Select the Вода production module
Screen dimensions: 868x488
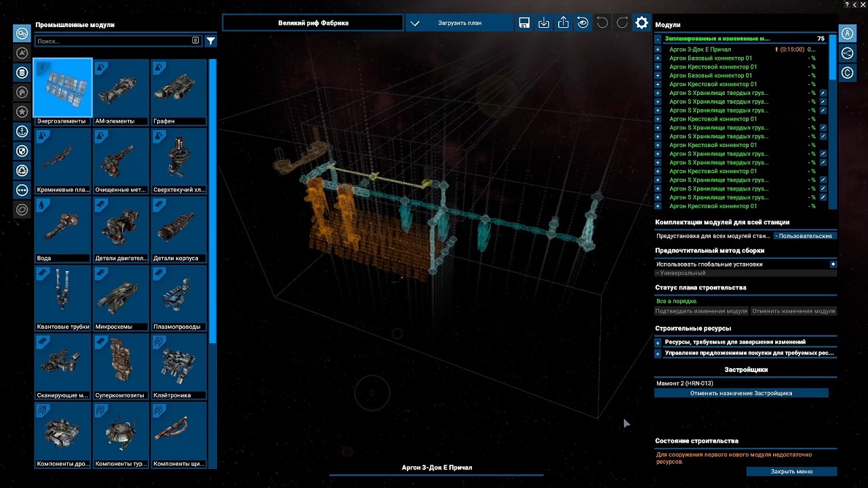pos(63,229)
